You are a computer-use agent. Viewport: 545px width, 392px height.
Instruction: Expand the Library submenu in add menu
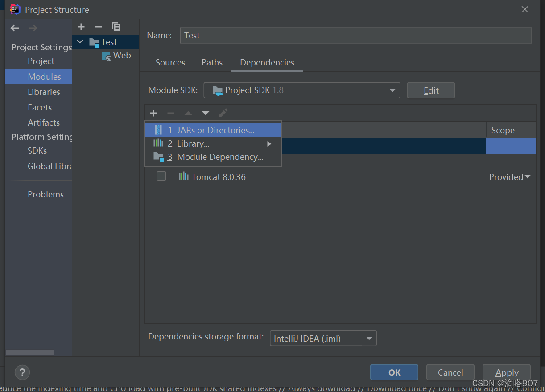(269, 143)
